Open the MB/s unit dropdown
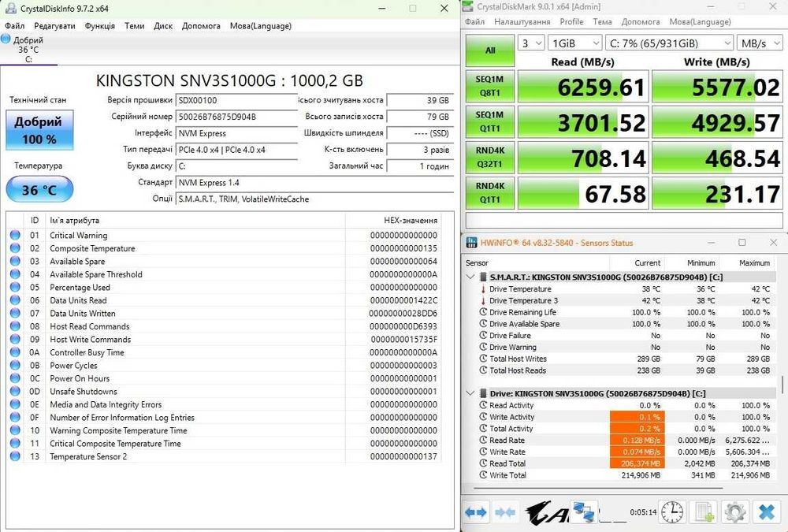The width and height of the screenshot is (788, 532). (757, 43)
